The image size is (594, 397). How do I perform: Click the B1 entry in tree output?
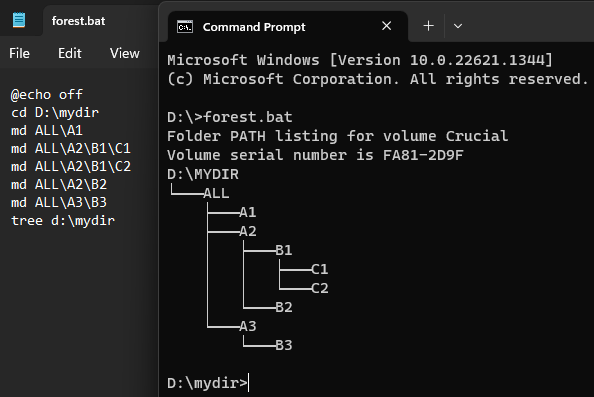click(284, 250)
